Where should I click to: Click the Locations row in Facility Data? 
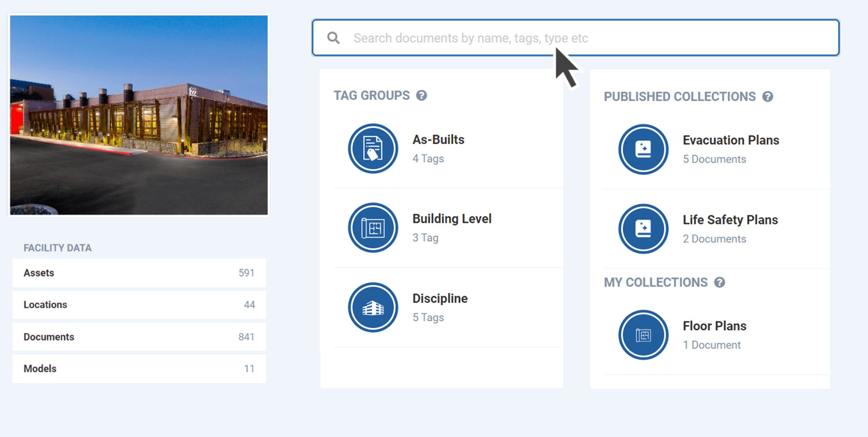coord(139,305)
